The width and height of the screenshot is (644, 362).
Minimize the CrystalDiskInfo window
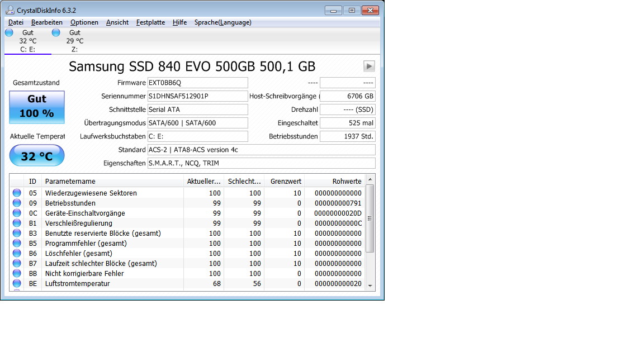click(x=333, y=11)
